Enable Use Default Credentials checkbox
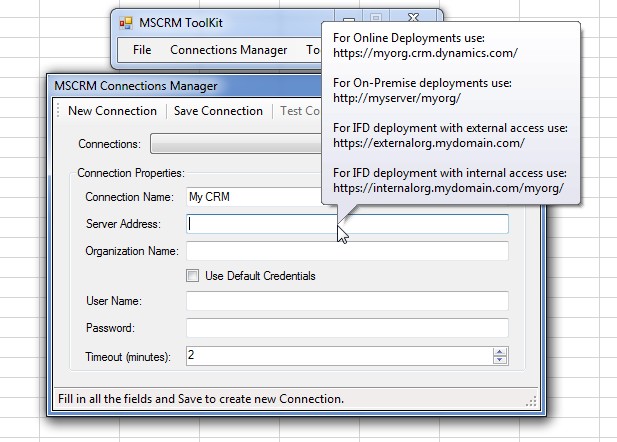Viewport: 617px width, 442px height. (x=193, y=276)
